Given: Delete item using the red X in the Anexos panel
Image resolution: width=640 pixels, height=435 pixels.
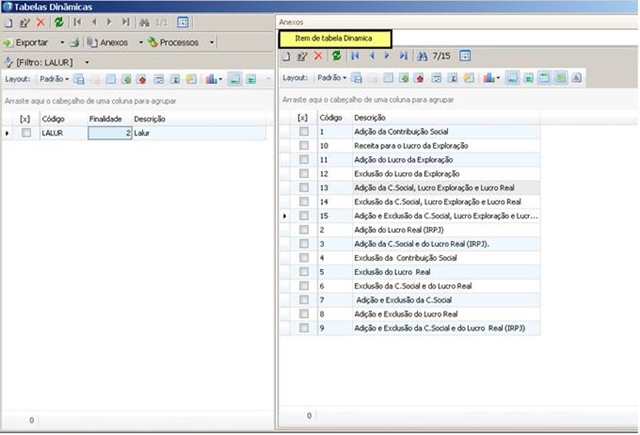Looking at the screenshot, I should (318, 56).
